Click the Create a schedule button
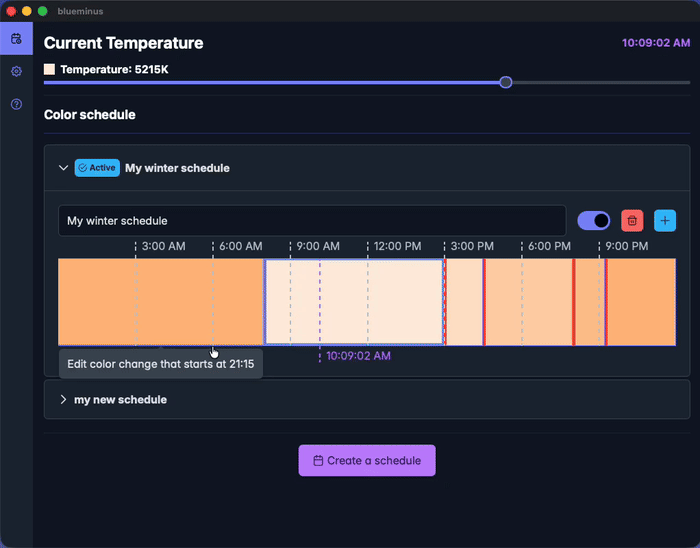 [x=367, y=461]
